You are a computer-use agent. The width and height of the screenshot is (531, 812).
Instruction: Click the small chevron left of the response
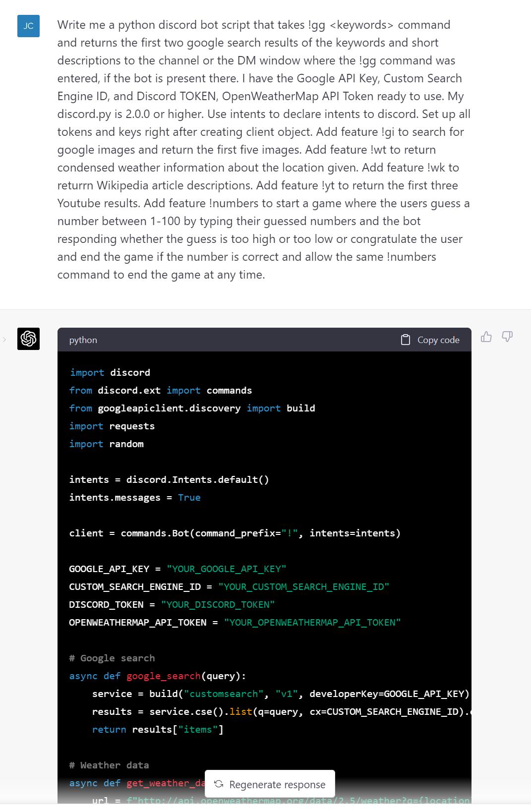pyautogui.click(x=4, y=340)
